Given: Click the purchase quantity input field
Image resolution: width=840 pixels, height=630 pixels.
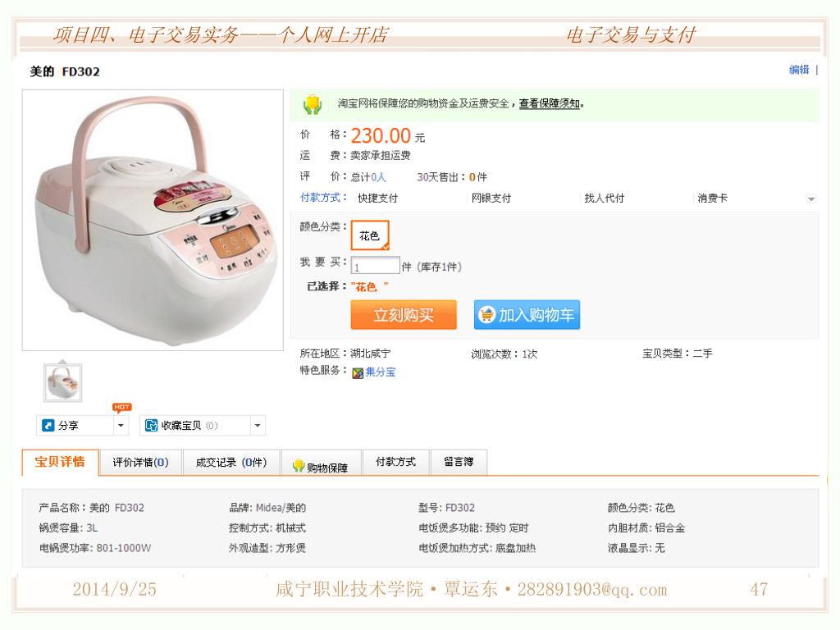Looking at the screenshot, I should 375,266.
